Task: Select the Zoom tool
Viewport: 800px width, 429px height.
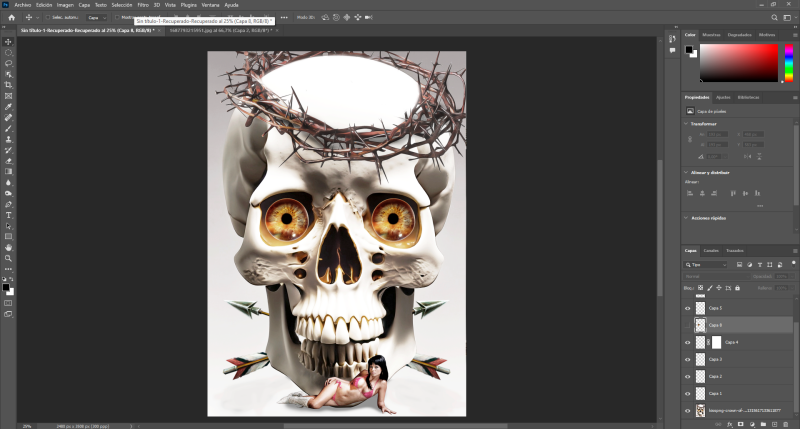Action: click(x=8, y=258)
